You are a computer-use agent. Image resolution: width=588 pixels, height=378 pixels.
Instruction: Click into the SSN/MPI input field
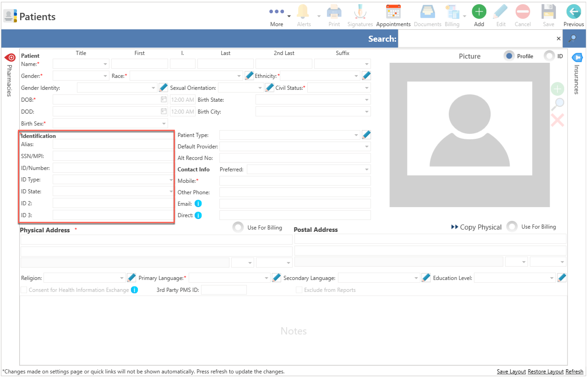click(113, 156)
